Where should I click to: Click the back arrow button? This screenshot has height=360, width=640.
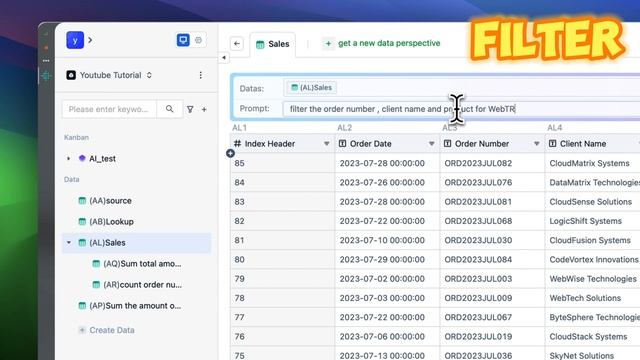tap(237, 44)
